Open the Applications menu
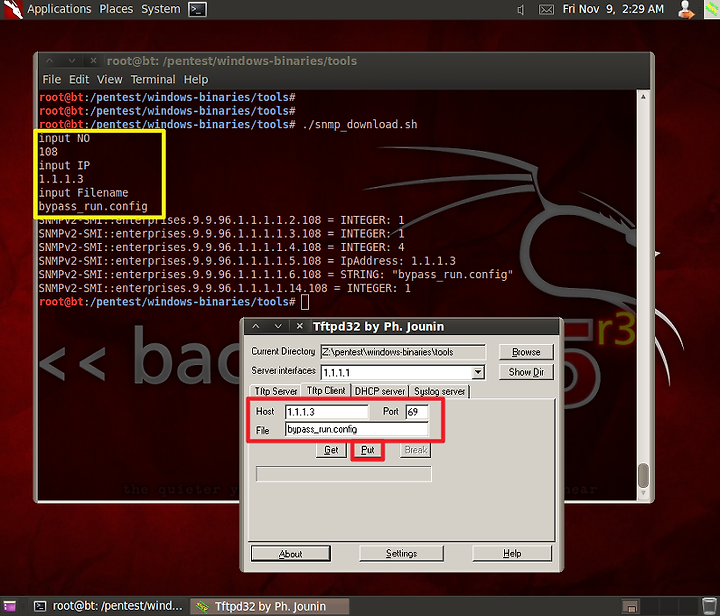The width and height of the screenshot is (720, 616). [x=59, y=9]
